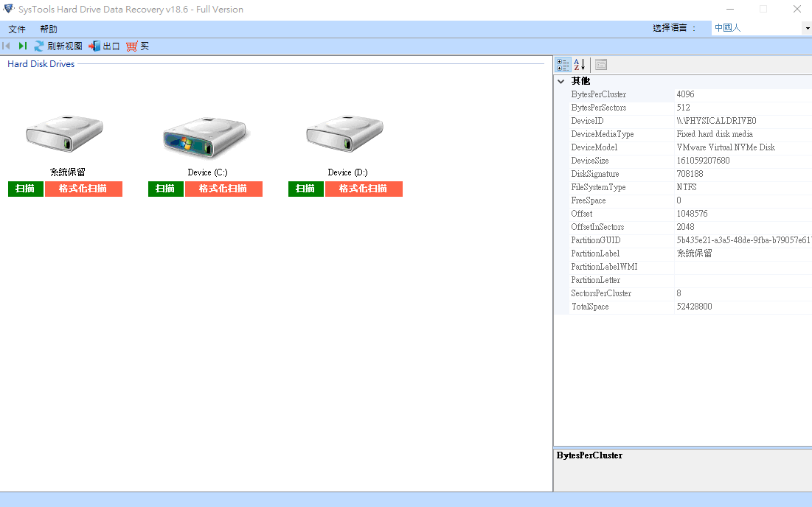The width and height of the screenshot is (812, 507).
Task: Select the DeviceSize property row
Action: 691,161
